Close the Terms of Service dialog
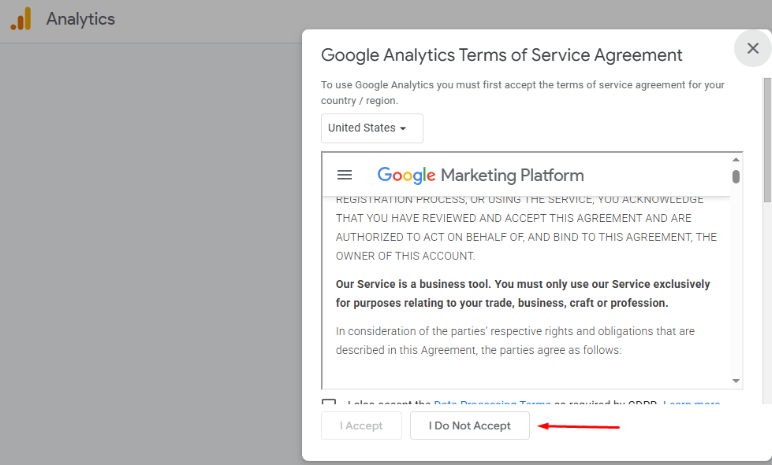 pos(752,48)
